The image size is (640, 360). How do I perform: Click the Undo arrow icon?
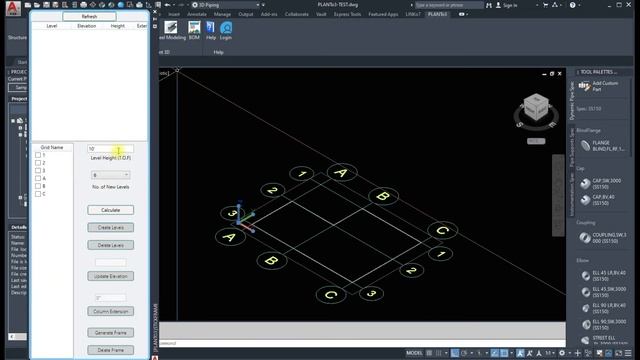point(167,5)
